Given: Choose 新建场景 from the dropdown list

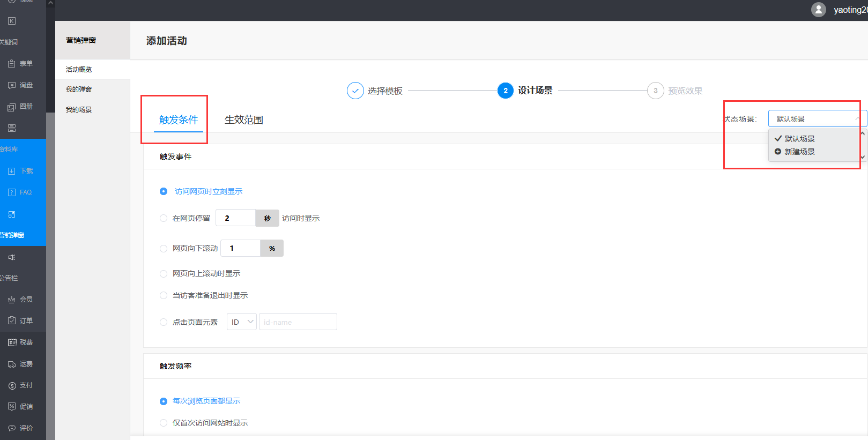Looking at the screenshot, I should 799,152.
